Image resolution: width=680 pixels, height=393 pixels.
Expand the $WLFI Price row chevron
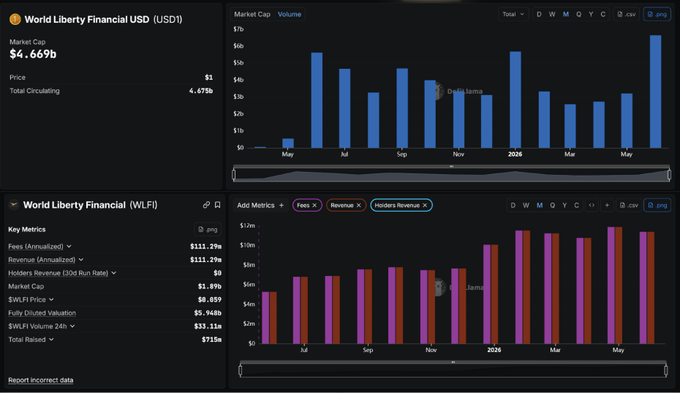click(51, 299)
